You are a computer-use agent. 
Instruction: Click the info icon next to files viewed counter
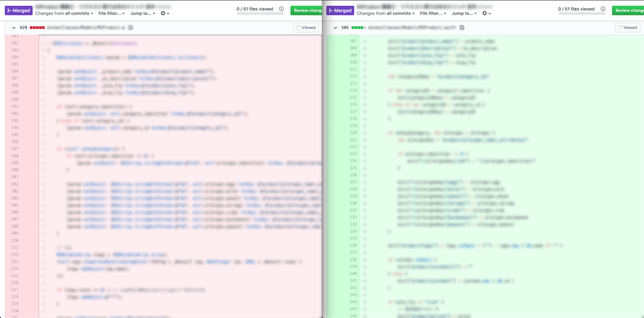(x=282, y=9)
